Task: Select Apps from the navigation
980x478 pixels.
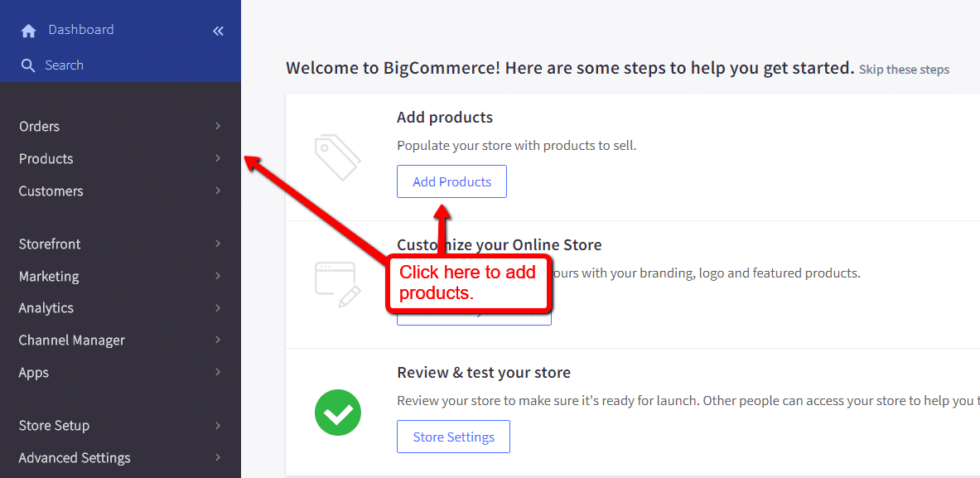Action: (x=33, y=372)
